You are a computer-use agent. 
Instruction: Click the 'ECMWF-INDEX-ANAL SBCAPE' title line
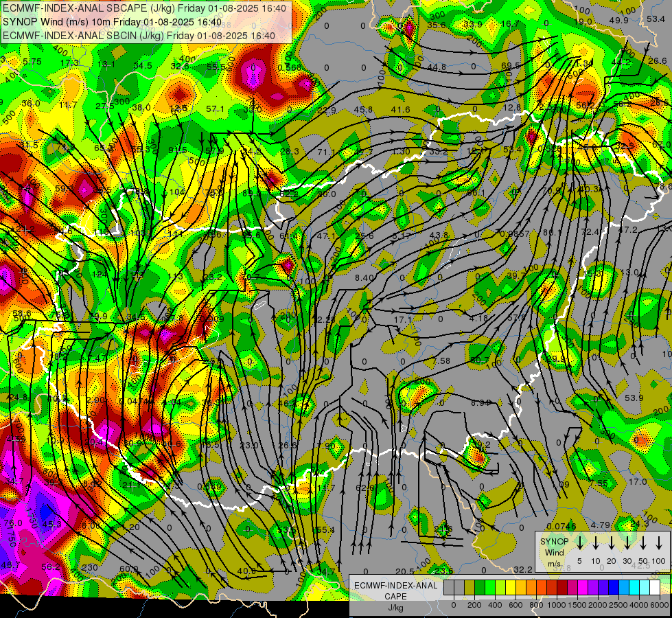click(x=144, y=8)
